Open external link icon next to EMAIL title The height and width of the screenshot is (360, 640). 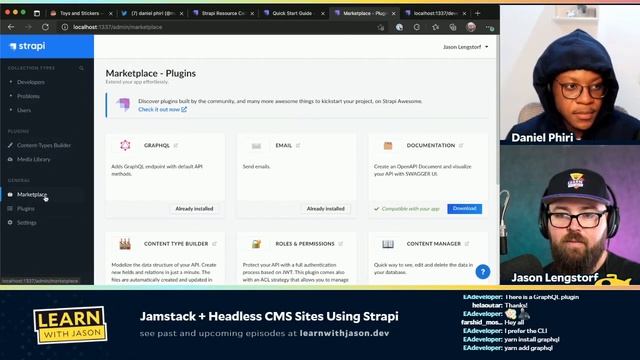298,145
